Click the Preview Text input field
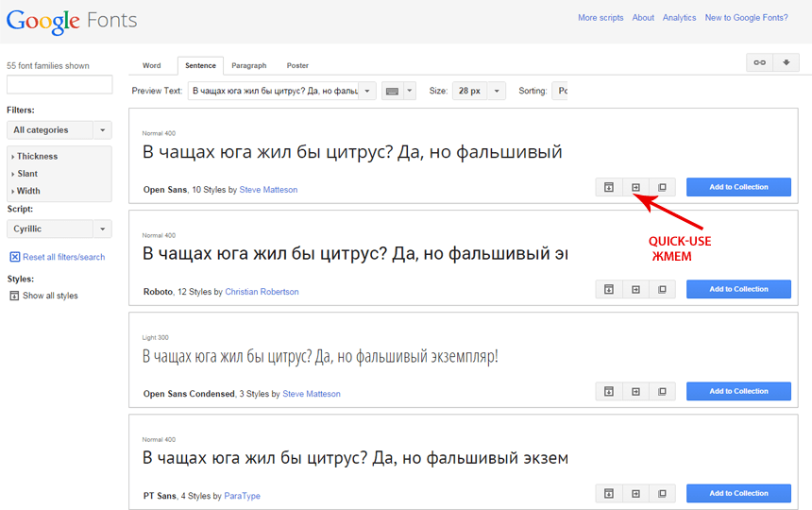This screenshot has width=812, height=510. tap(274, 91)
